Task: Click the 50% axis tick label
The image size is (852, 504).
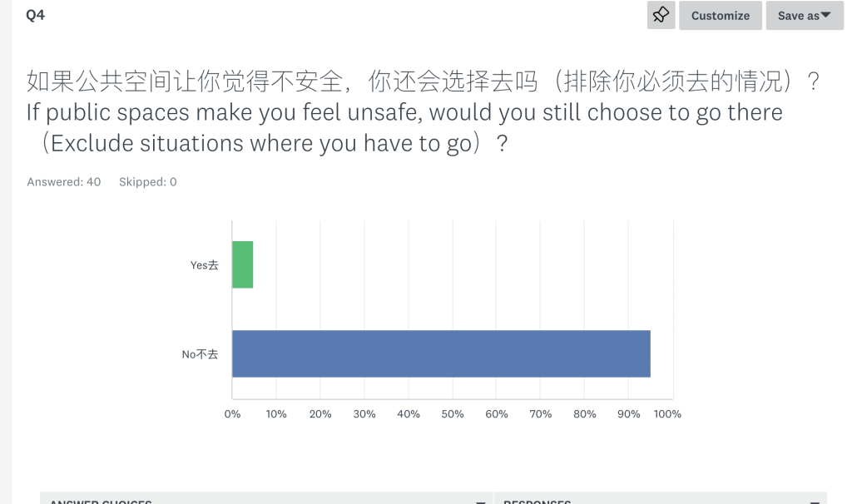Action: [452, 414]
